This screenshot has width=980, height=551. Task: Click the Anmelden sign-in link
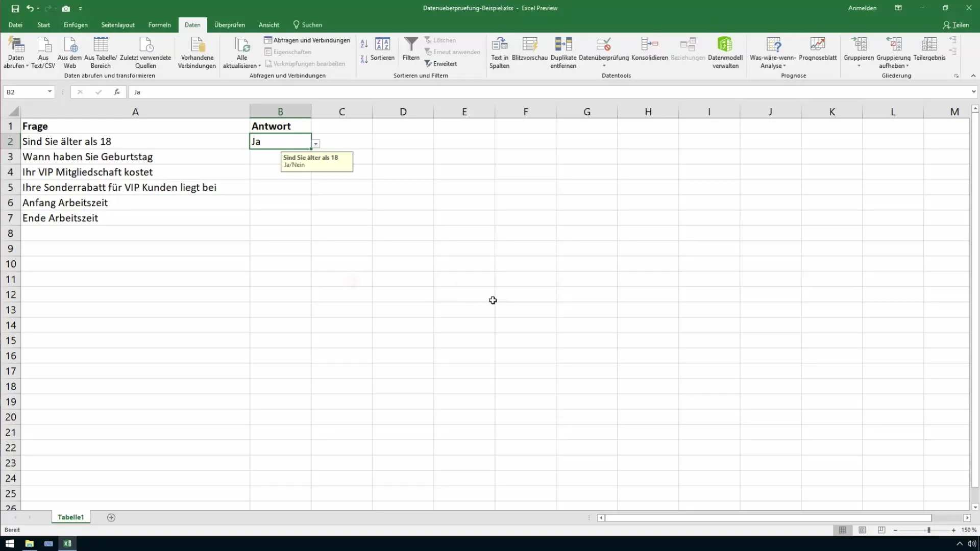(862, 8)
